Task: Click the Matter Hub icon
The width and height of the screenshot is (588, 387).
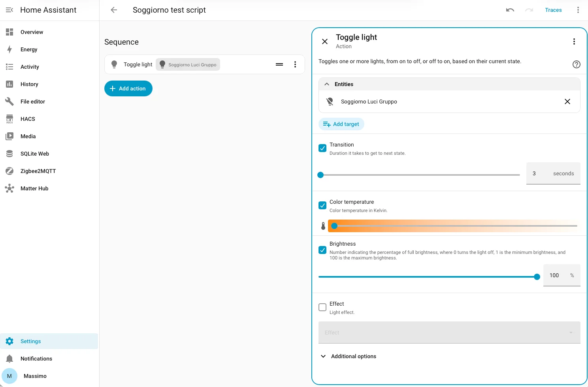Action: coord(9,188)
